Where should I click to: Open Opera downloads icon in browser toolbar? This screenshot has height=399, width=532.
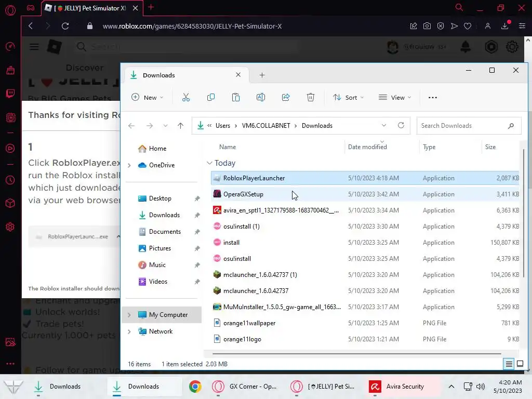[x=505, y=25]
